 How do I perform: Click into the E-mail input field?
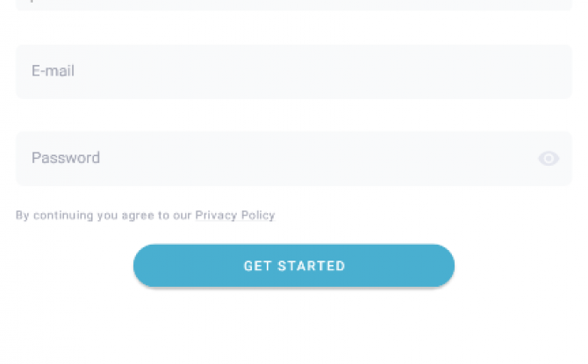pos(294,72)
